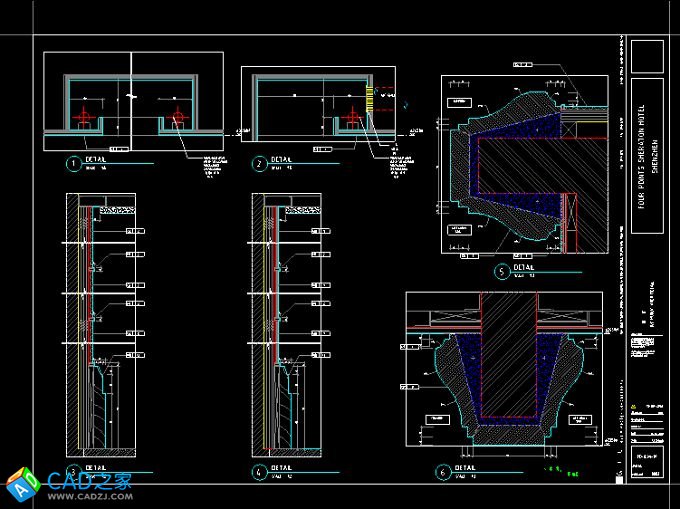
Task: Click the CAD之家 colored cube logo
Action: 22,484
